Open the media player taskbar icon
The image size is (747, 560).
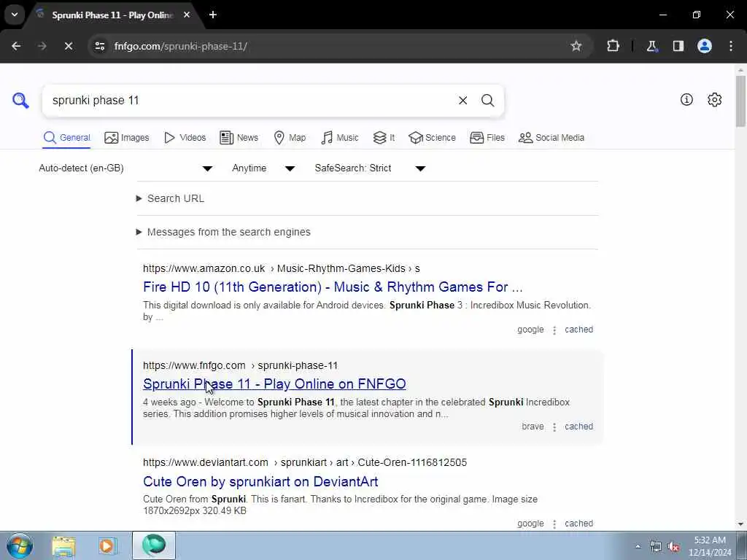point(108,545)
